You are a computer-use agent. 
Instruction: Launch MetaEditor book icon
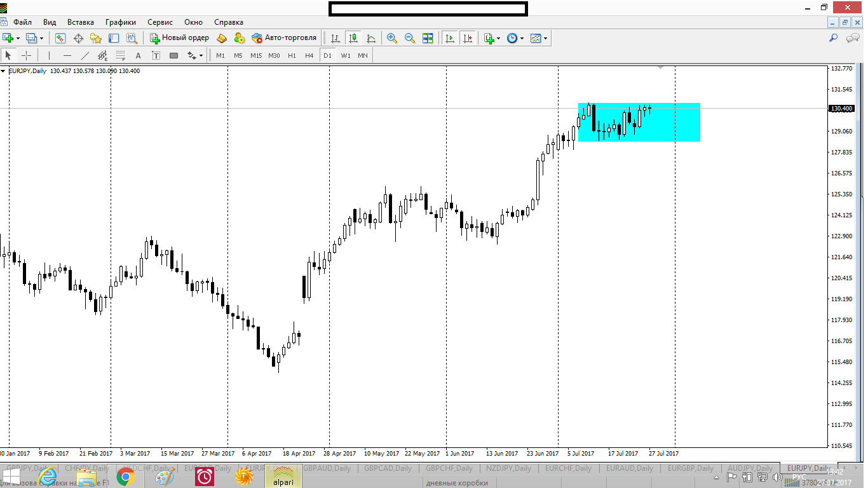click(222, 38)
